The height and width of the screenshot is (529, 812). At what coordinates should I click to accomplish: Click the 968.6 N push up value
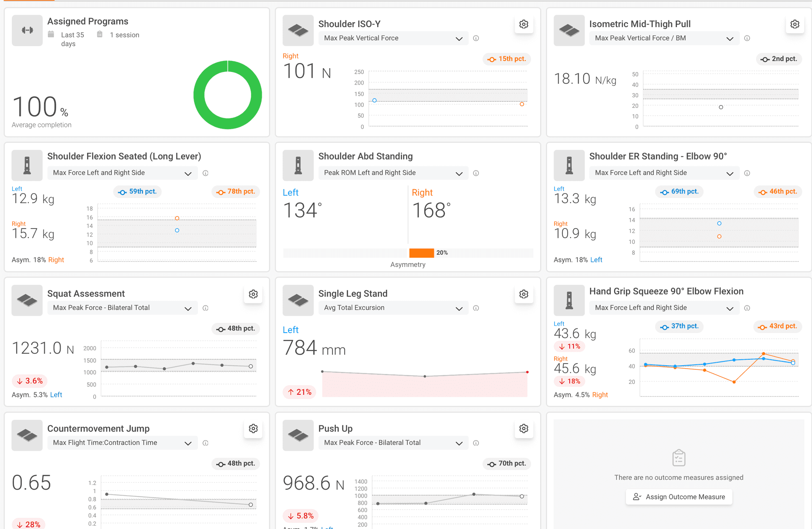click(313, 483)
